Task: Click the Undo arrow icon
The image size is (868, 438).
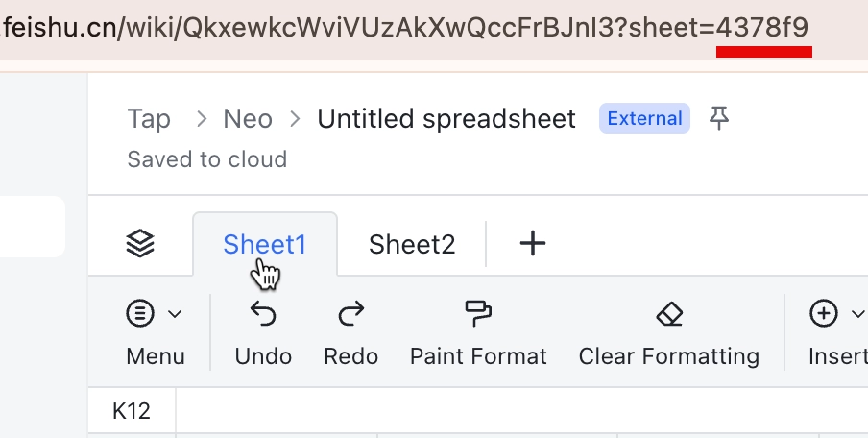Action: coord(263,313)
